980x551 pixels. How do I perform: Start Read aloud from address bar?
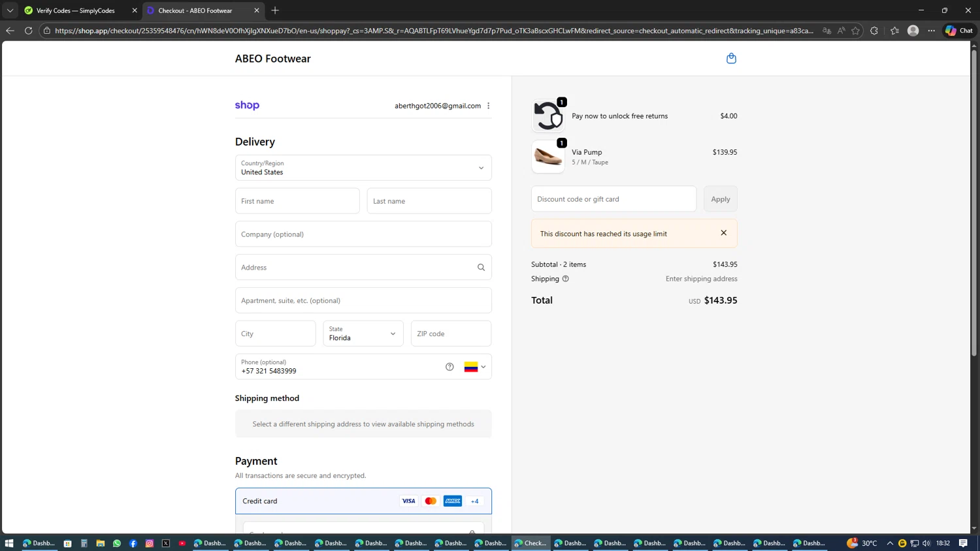(841, 31)
